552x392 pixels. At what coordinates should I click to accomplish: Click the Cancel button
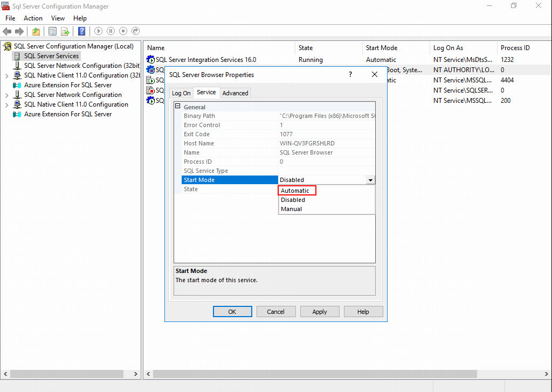pos(275,311)
